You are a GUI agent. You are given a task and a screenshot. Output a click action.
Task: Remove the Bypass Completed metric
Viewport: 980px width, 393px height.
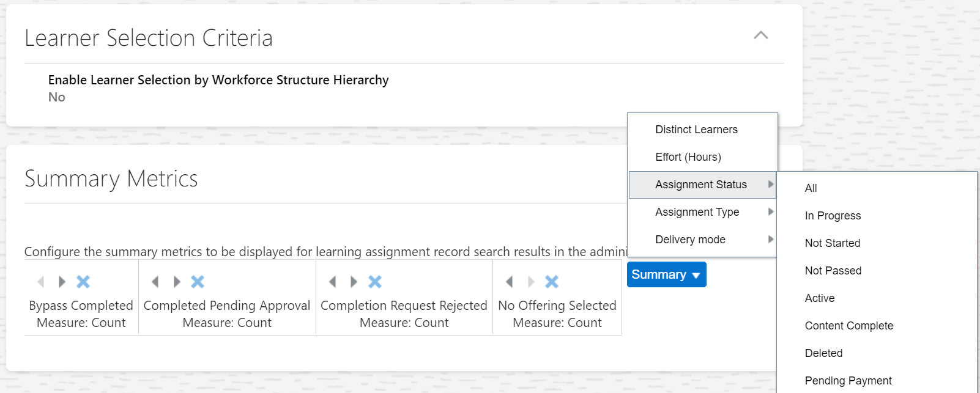[x=83, y=282]
